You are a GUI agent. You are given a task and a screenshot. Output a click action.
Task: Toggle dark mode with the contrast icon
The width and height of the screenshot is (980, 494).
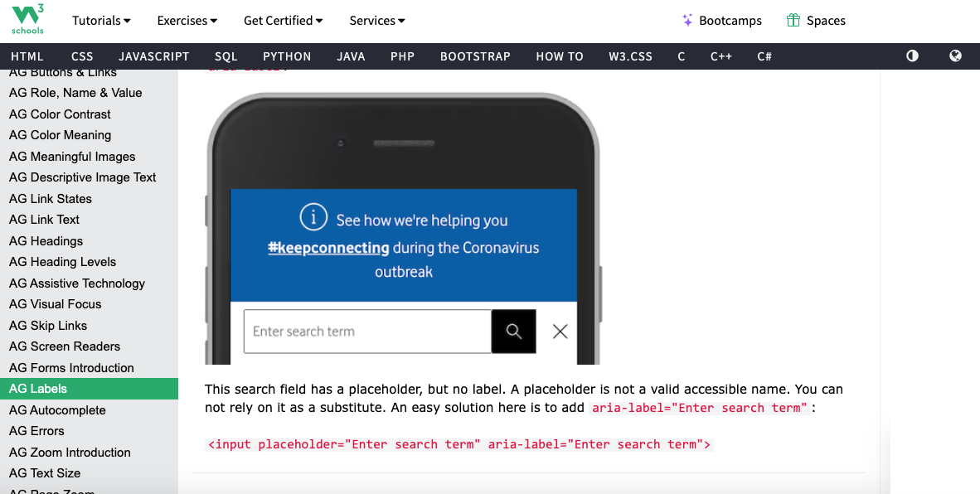point(912,56)
